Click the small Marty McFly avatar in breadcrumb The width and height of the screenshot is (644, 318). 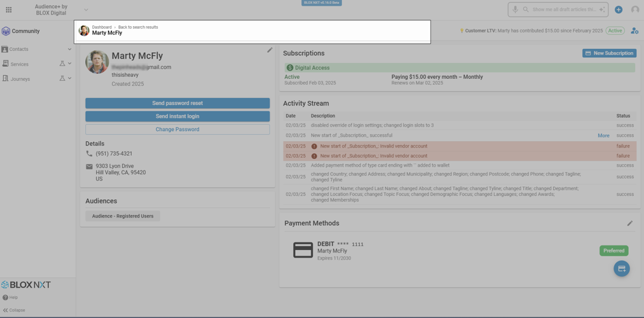click(x=84, y=31)
